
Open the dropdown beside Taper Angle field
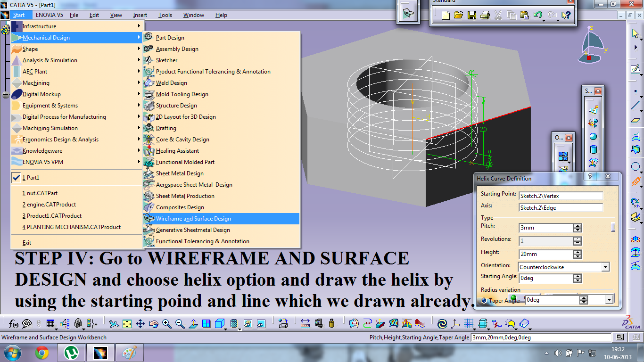click(x=609, y=300)
